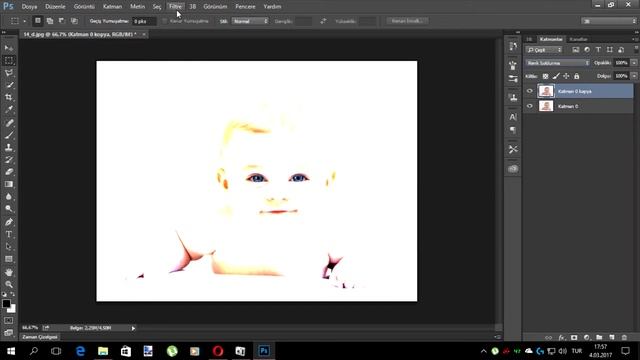Screen dimensions: 640x360
Task: Toggle lock image pixels brush icon
Action: point(556,76)
